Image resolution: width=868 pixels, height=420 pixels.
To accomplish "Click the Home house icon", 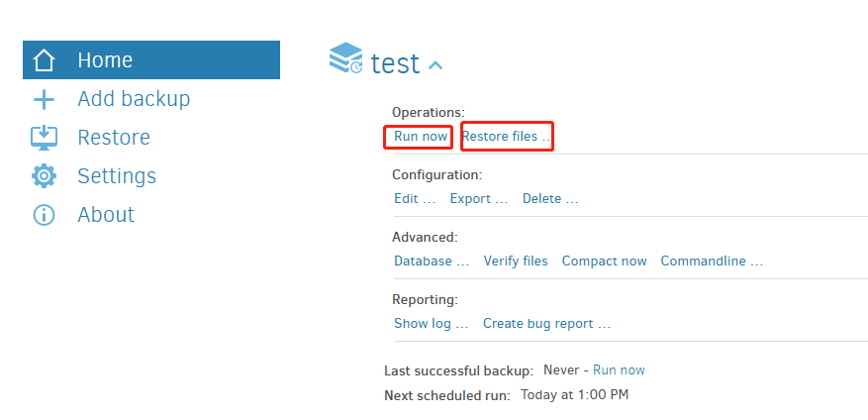I will coord(44,60).
